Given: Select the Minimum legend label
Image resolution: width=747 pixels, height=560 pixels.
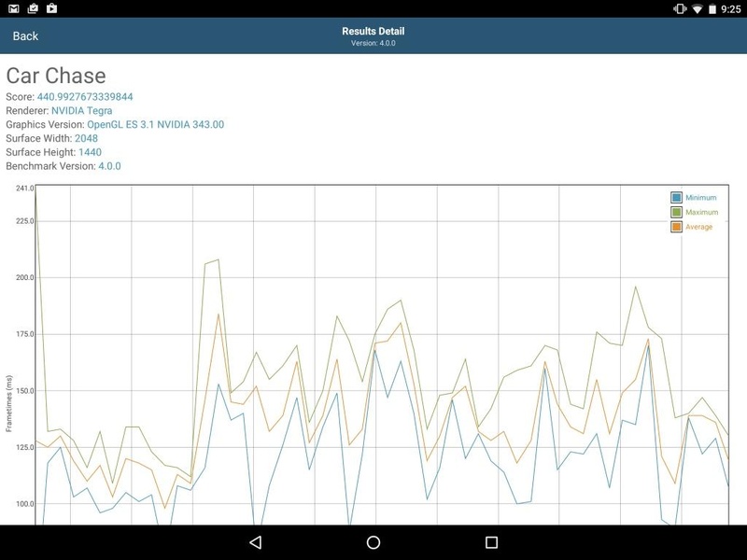Looking at the screenshot, I should [x=701, y=198].
